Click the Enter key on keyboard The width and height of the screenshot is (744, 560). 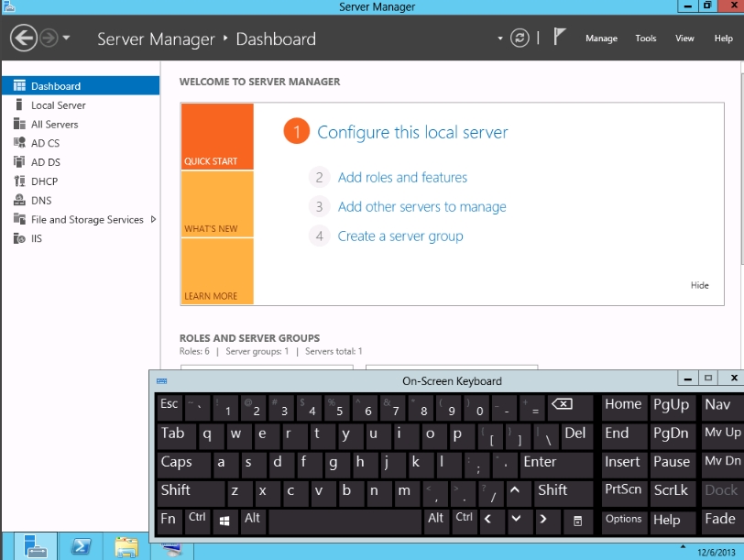556,464
